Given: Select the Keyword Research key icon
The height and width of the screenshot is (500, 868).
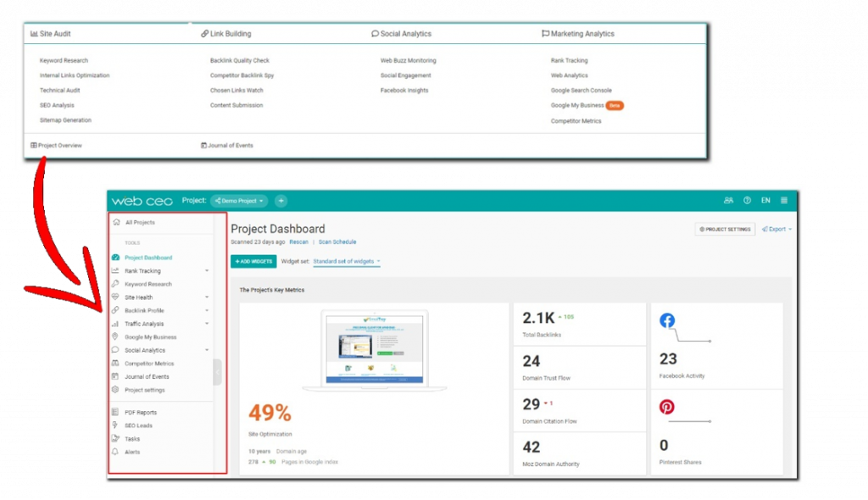Looking at the screenshot, I should click(115, 284).
